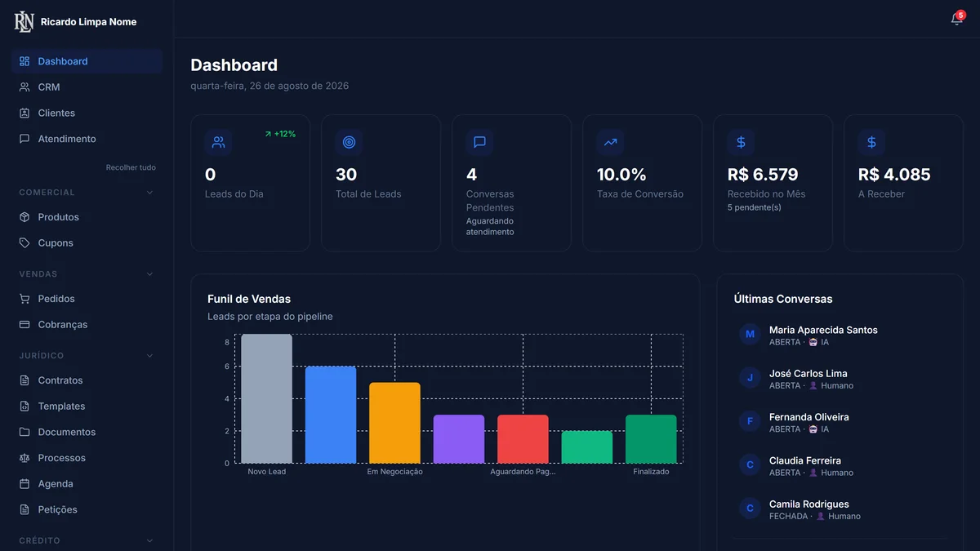Click the gray Novo Lead bar
This screenshot has height=551, width=980.
(266, 398)
